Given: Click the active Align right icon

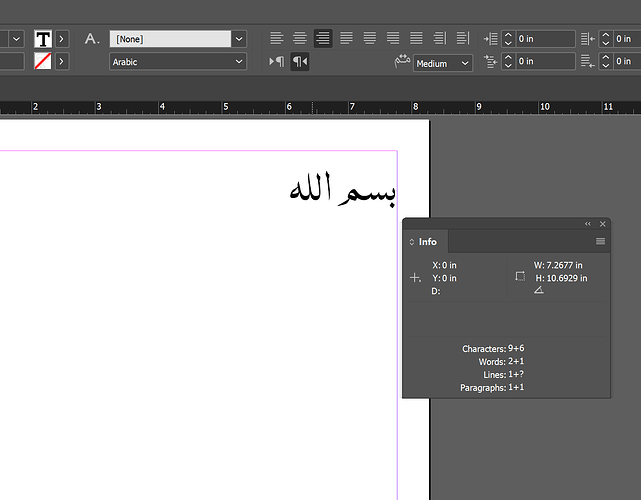Looking at the screenshot, I should 323,38.
